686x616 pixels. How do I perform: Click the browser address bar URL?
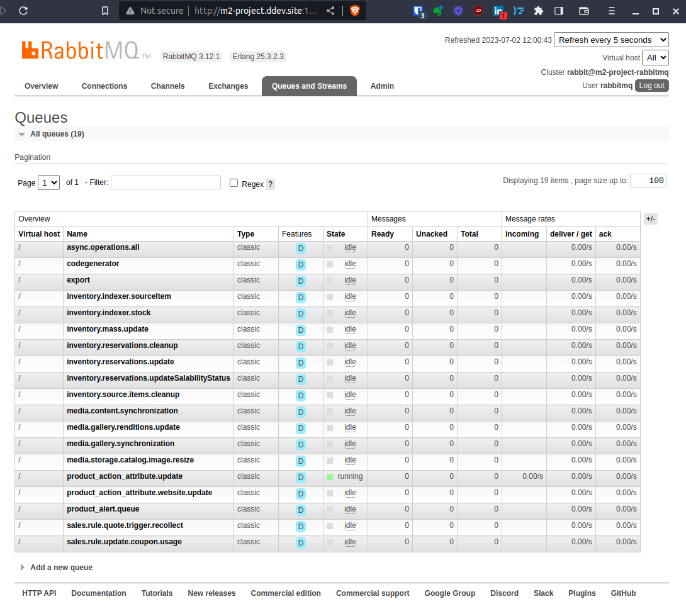click(x=256, y=11)
